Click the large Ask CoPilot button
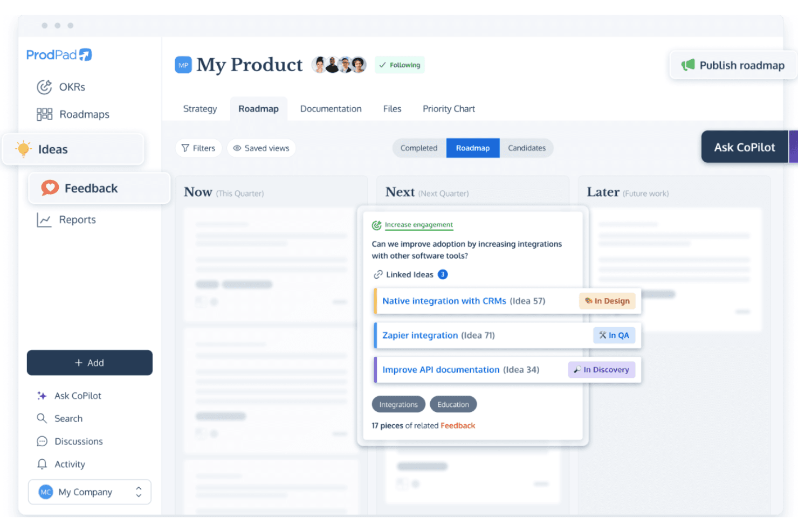The width and height of the screenshot is (798, 532). tap(745, 147)
